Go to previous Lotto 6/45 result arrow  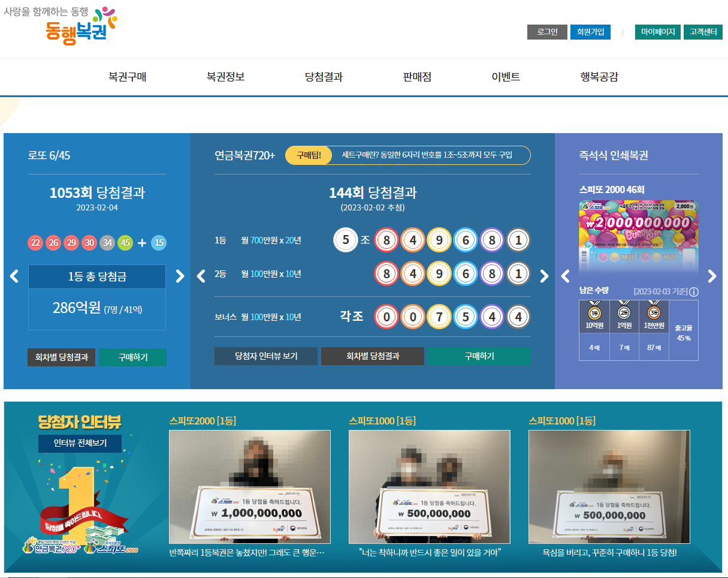click(x=14, y=276)
